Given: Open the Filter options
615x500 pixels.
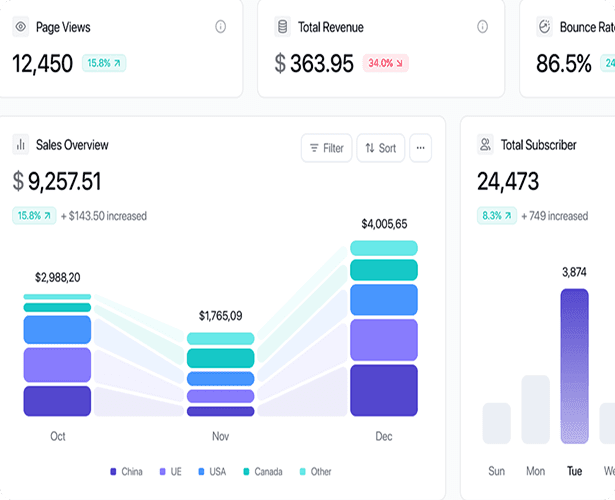Looking at the screenshot, I should [326, 148].
